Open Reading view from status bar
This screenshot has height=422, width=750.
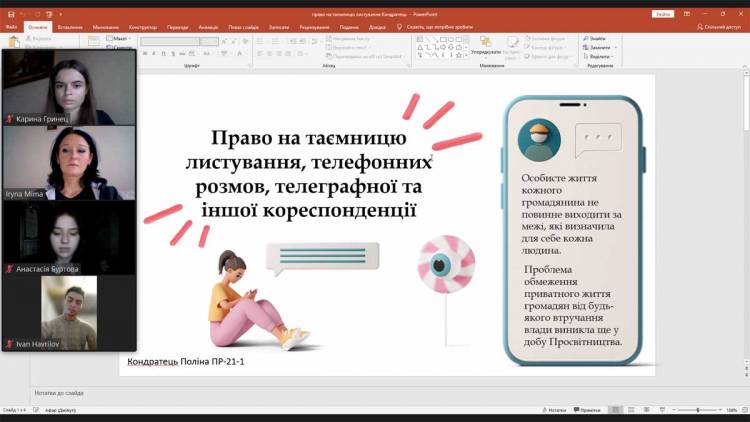(647, 410)
